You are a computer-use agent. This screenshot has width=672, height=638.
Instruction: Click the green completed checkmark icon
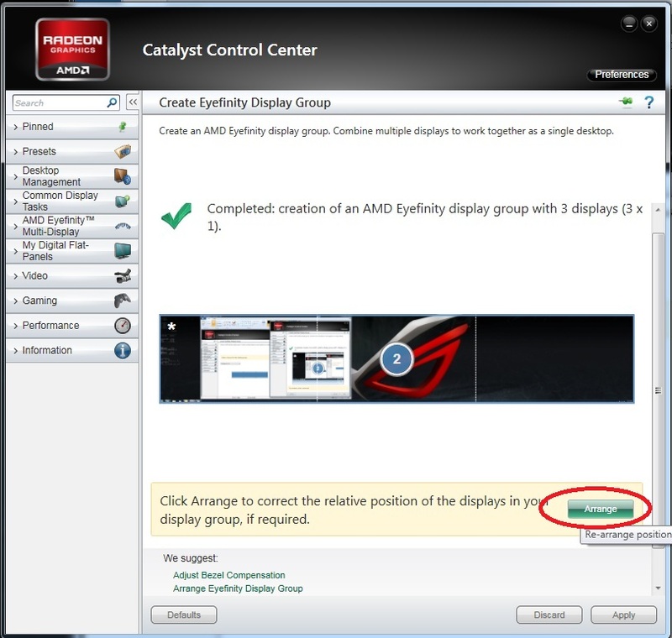point(176,216)
